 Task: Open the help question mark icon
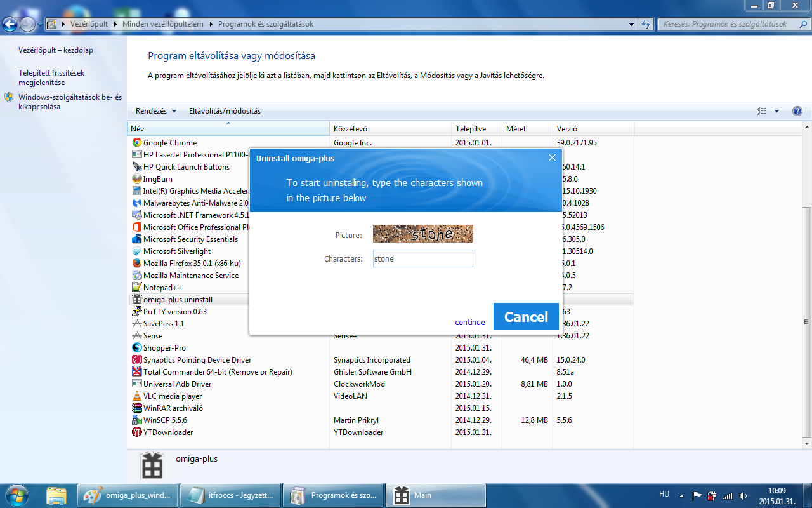(797, 111)
